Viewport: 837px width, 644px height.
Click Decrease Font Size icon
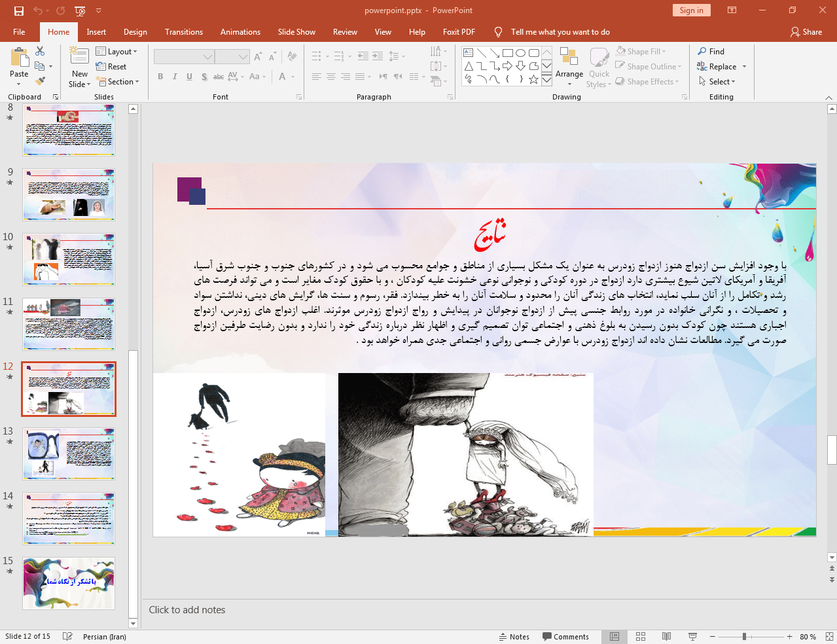click(x=272, y=57)
